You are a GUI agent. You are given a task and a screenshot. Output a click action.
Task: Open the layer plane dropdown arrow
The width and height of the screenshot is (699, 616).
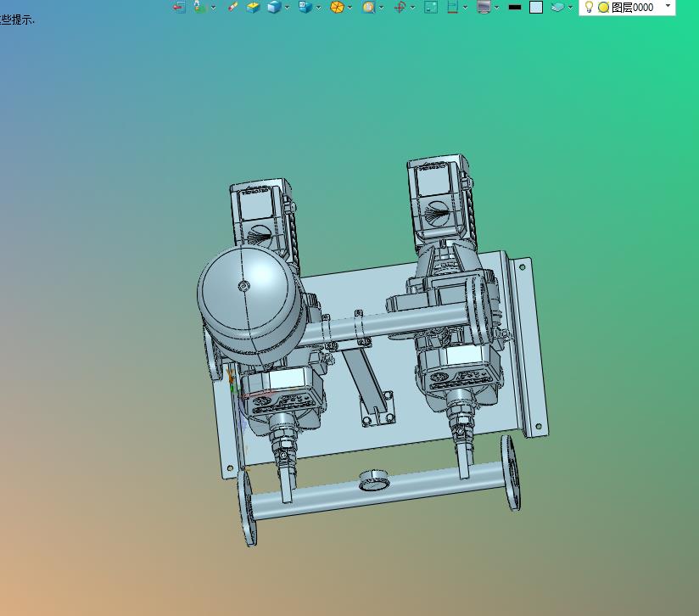coord(570,8)
